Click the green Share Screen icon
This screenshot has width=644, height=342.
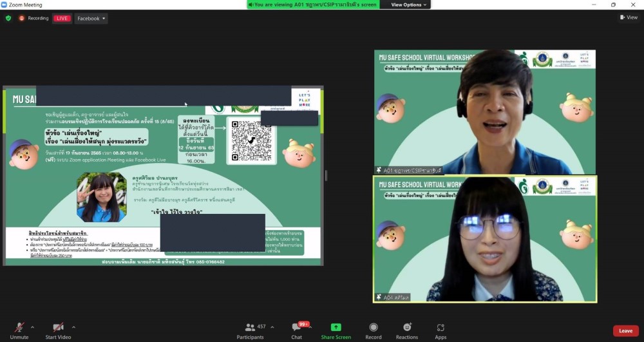[x=336, y=327]
